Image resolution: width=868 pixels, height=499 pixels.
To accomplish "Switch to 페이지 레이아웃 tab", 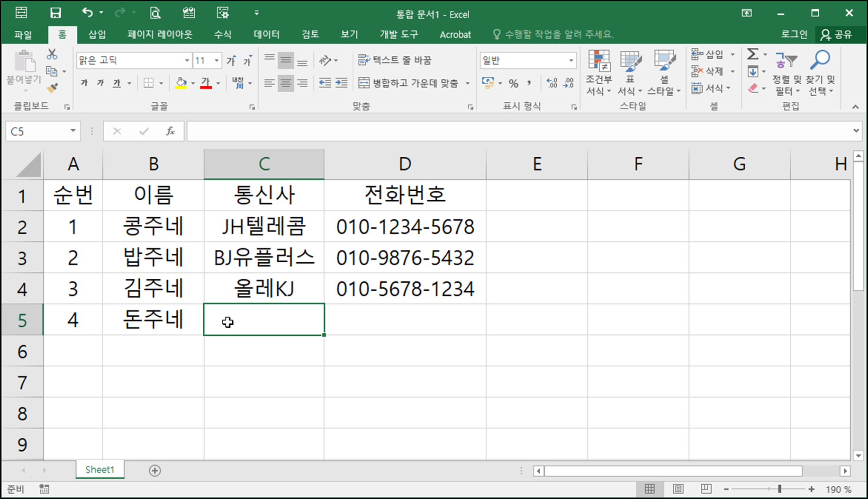I will (x=160, y=35).
